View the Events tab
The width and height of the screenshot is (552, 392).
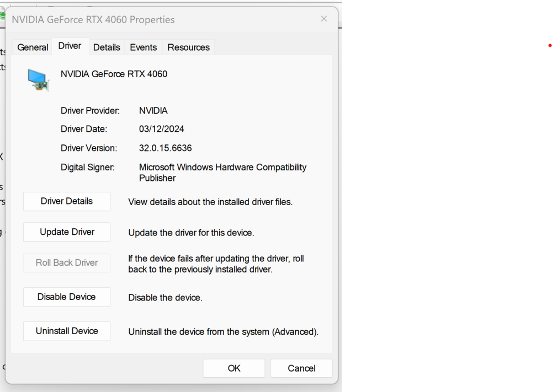(143, 47)
